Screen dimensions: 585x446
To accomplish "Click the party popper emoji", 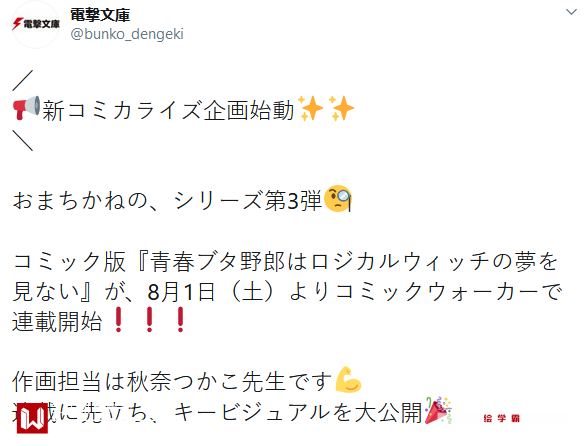I will [x=438, y=410].
